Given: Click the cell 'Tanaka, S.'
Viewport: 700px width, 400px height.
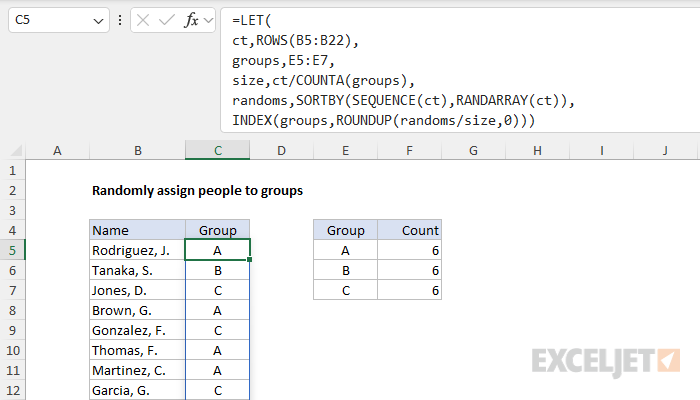Looking at the screenshot, I should point(138,271).
